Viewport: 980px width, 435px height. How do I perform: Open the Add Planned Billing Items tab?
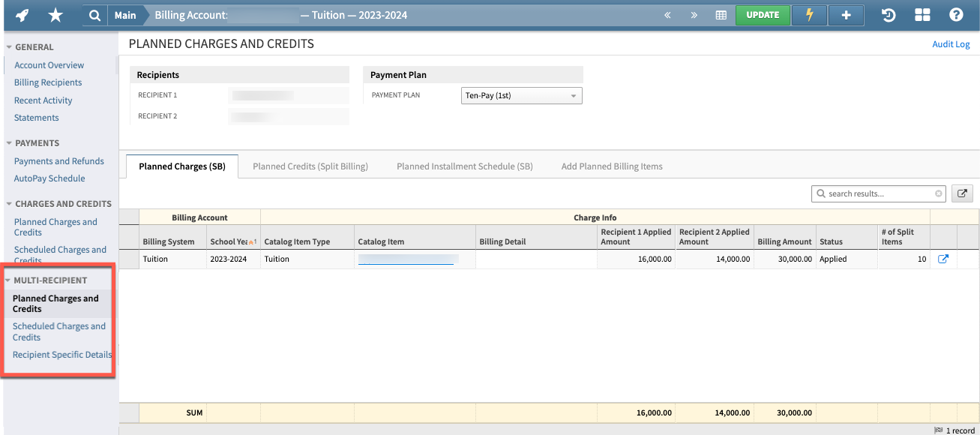tap(611, 166)
